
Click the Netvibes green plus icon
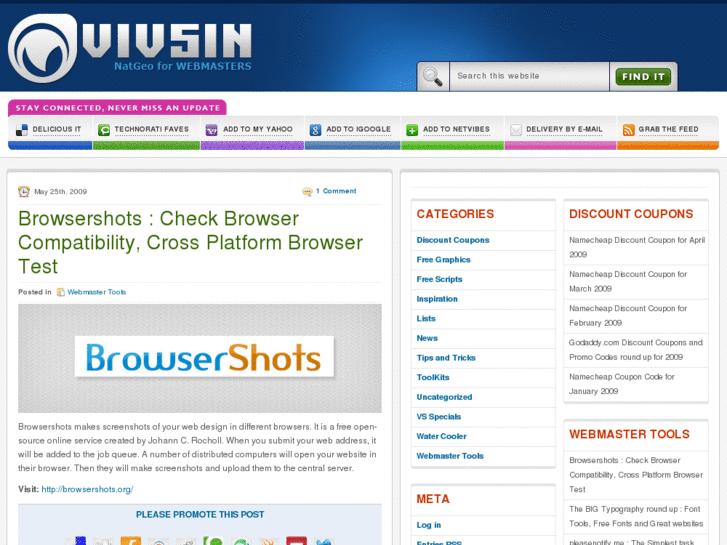(412, 130)
